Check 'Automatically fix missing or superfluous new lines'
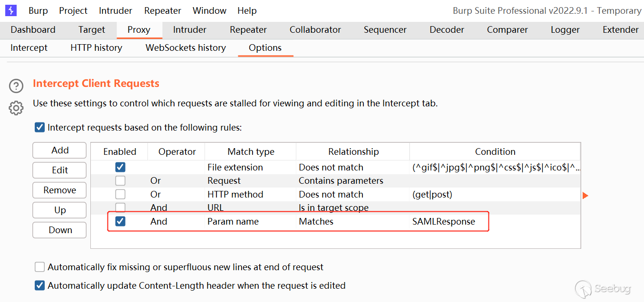The height and width of the screenshot is (302, 644). 40,267
